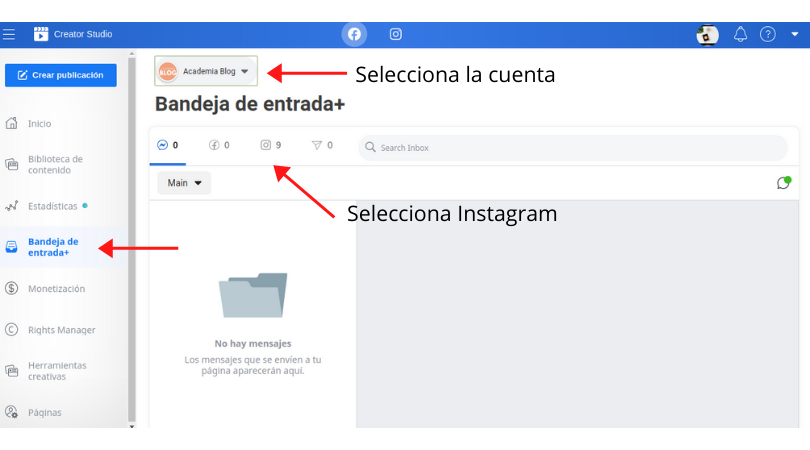Screen dimensions: 810x450
Task: Open Biblioteca de contenido in the sidebar
Action: [55, 164]
